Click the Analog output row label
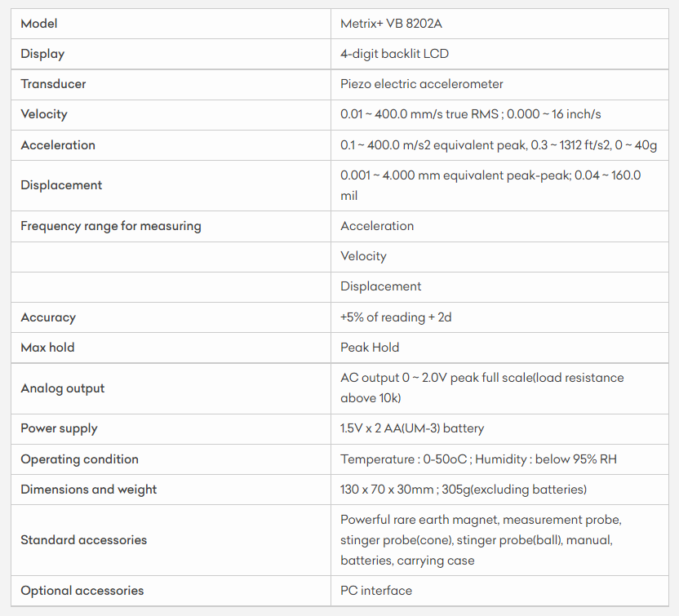 click(63, 388)
